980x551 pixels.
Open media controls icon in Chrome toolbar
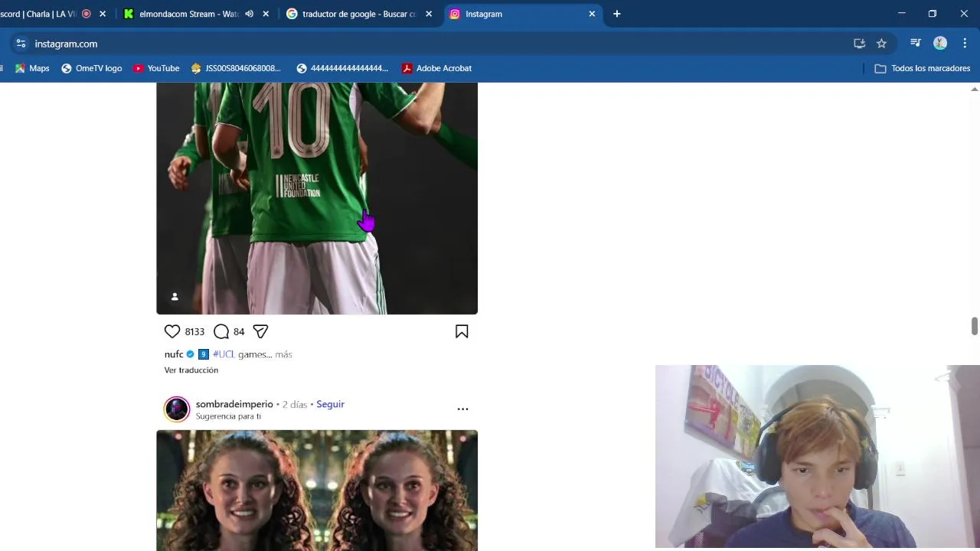(x=915, y=44)
